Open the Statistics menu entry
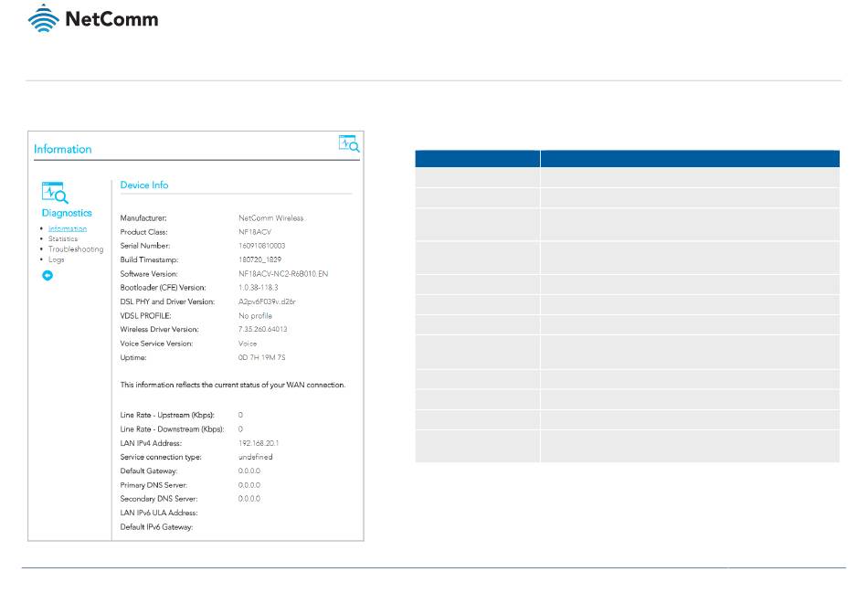This screenshot has height=603, width=868. tap(63, 238)
